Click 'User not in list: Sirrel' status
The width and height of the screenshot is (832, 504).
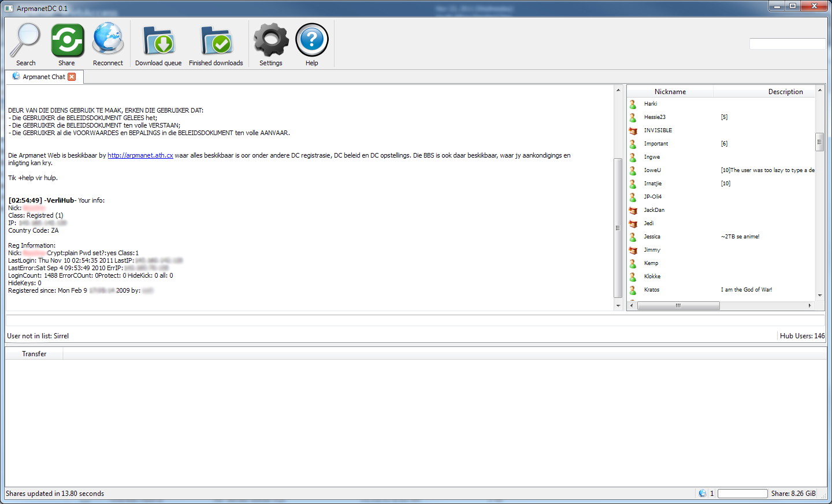pyautogui.click(x=38, y=336)
